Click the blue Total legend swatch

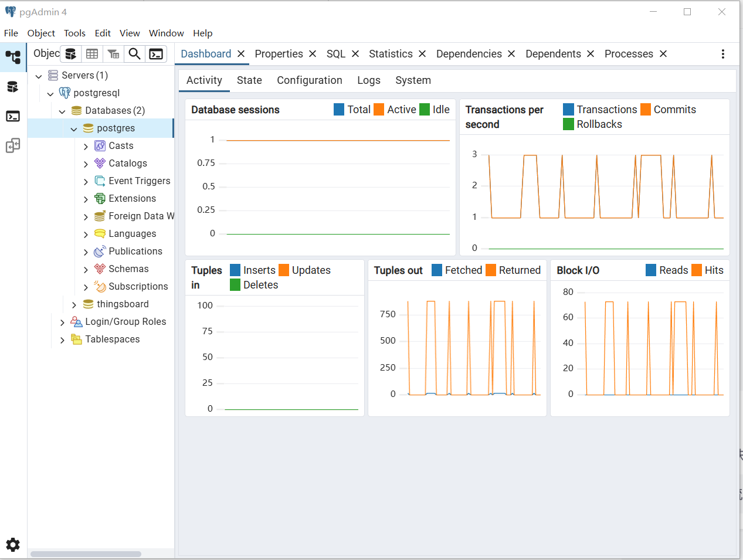tap(339, 110)
